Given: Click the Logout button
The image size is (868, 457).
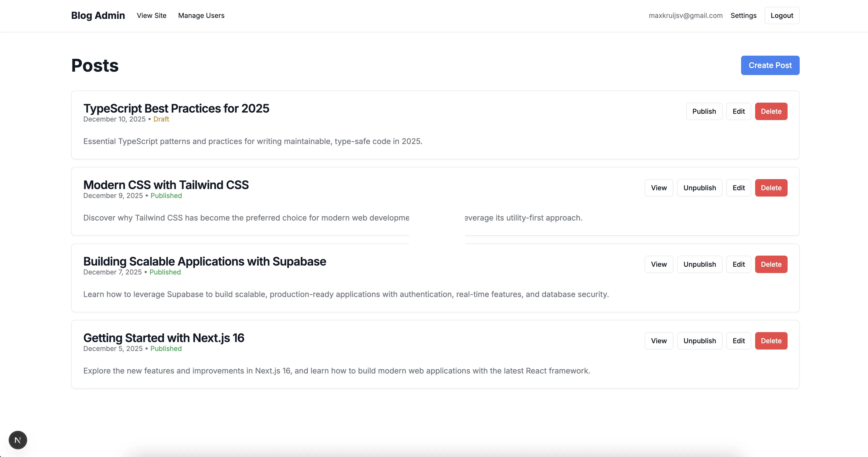Looking at the screenshot, I should tap(781, 15).
